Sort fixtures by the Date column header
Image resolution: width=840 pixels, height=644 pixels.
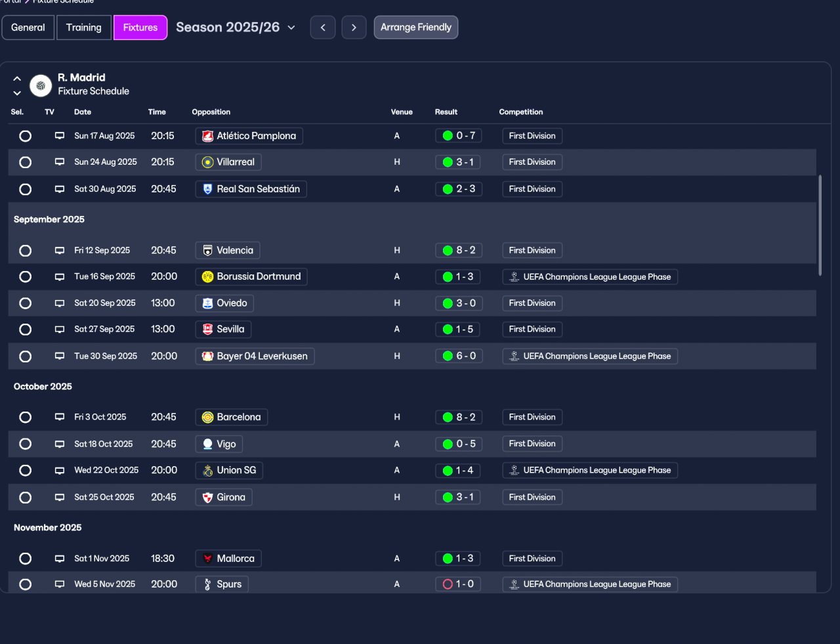(83, 112)
